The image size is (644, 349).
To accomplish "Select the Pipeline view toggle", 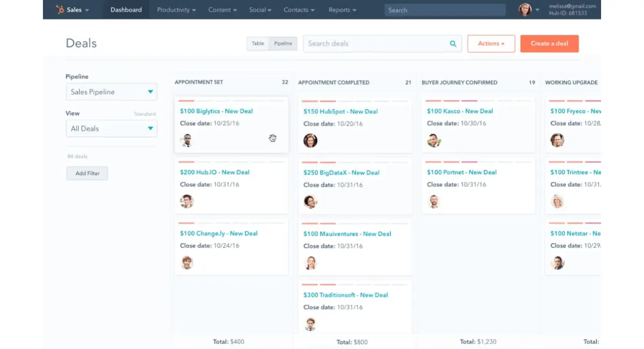I will pyautogui.click(x=283, y=43).
